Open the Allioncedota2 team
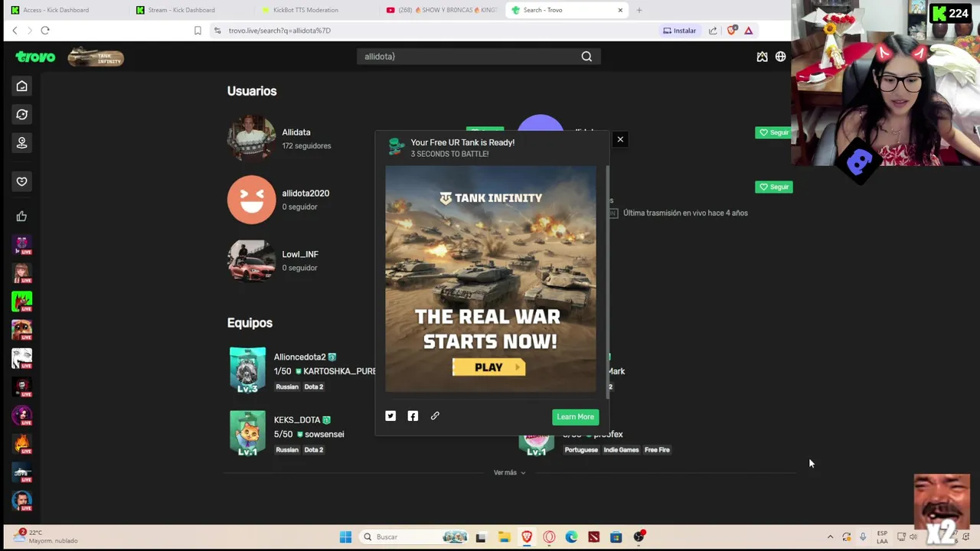The width and height of the screenshot is (980, 551). click(300, 357)
